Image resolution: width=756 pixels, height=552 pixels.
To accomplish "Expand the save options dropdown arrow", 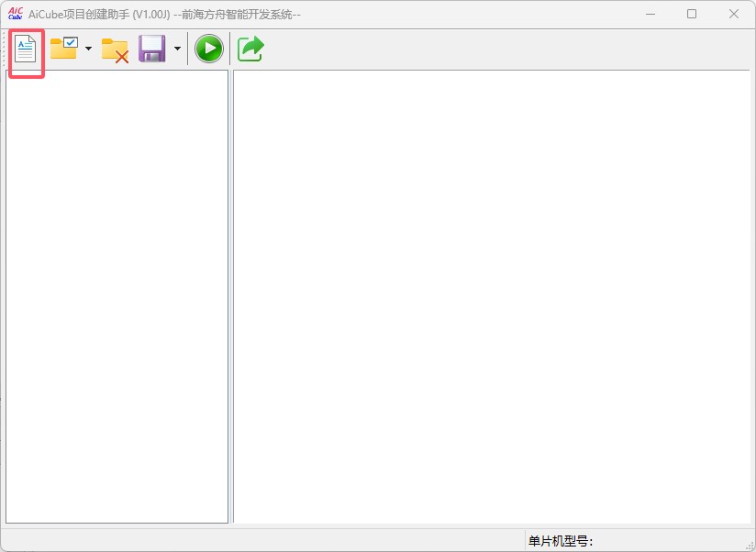I will tap(177, 49).
